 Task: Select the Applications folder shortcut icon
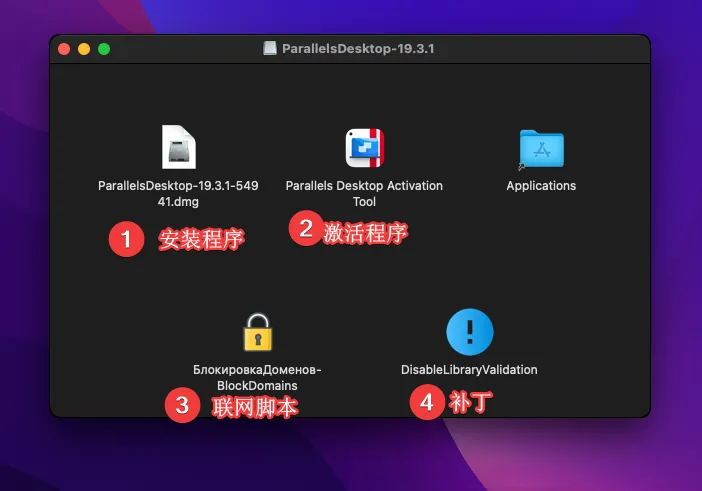(541, 149)
